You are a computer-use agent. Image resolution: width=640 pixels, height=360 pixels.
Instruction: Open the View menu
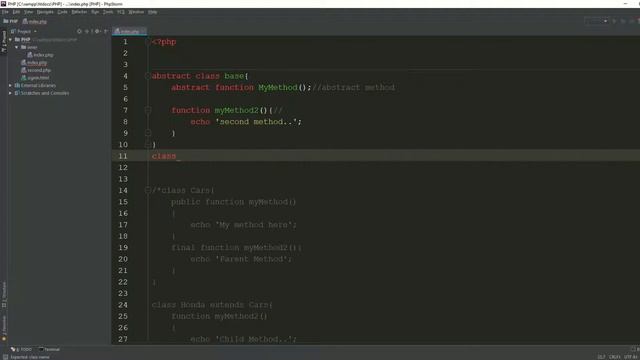coord(28,12)
